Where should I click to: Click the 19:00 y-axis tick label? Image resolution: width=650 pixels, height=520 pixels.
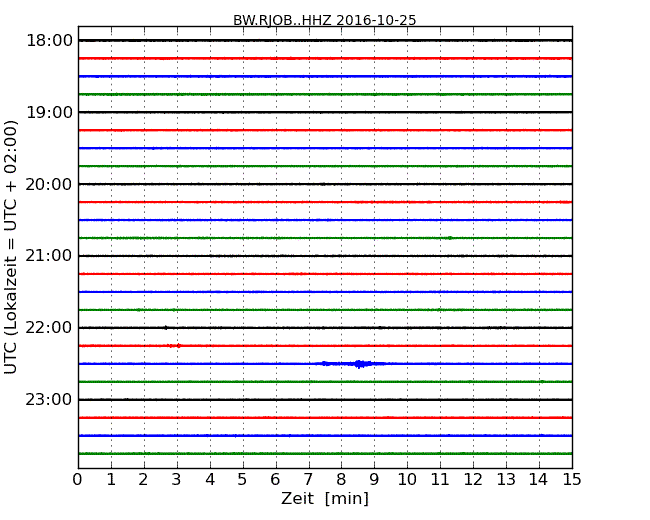[49, 112]
